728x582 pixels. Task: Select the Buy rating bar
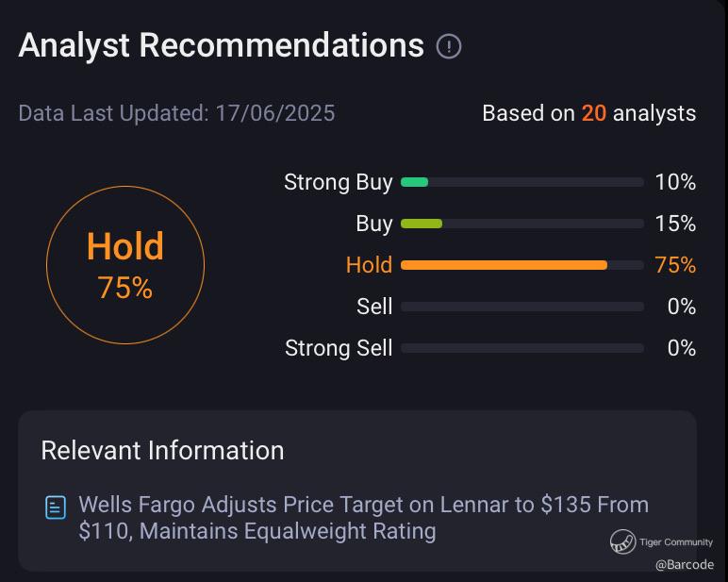coord(521,224)
